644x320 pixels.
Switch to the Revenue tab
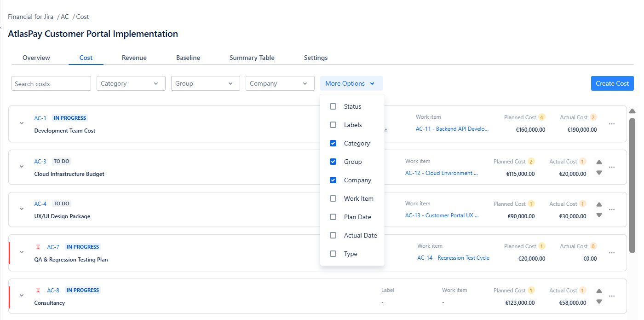pos(134,58)
